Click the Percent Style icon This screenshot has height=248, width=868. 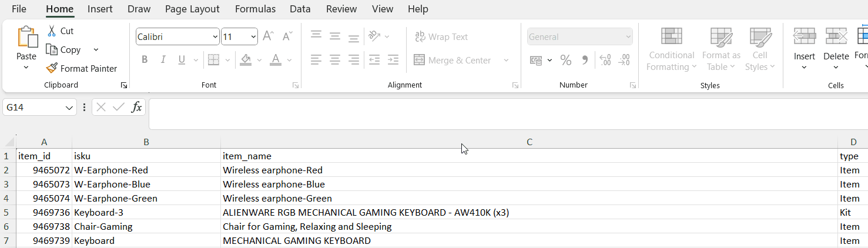pyautogui.click(x=566, y=60)
